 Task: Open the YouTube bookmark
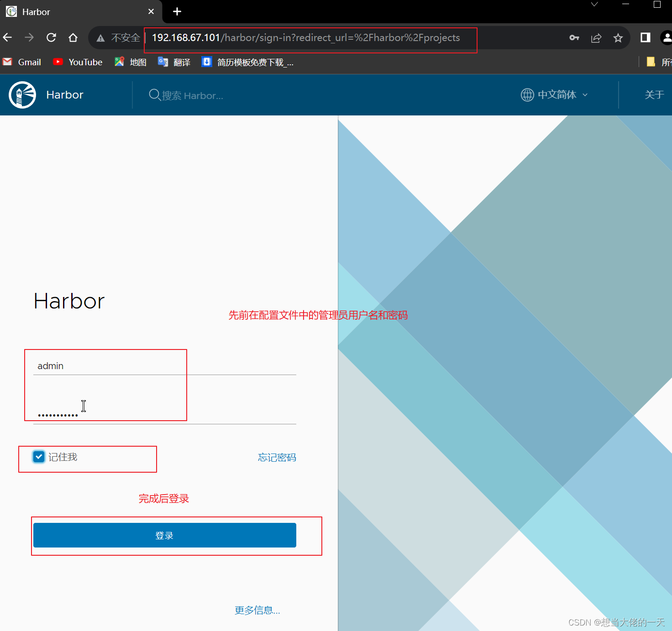point(78,62)
